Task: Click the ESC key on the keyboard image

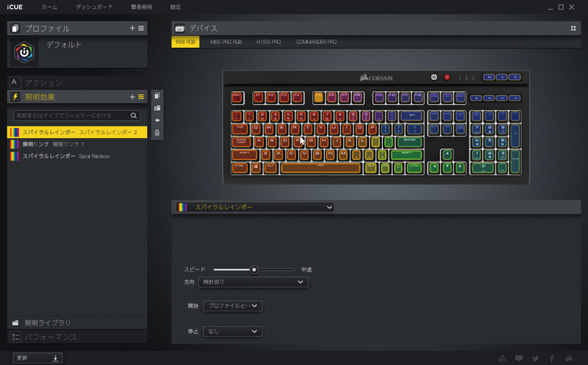Action: coord(237,98)
